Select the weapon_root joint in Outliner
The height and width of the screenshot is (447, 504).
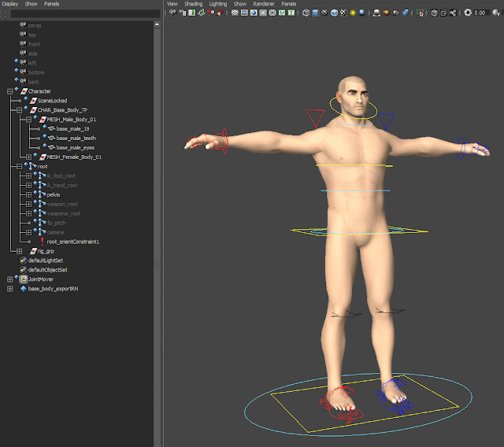tap(62, 204)
